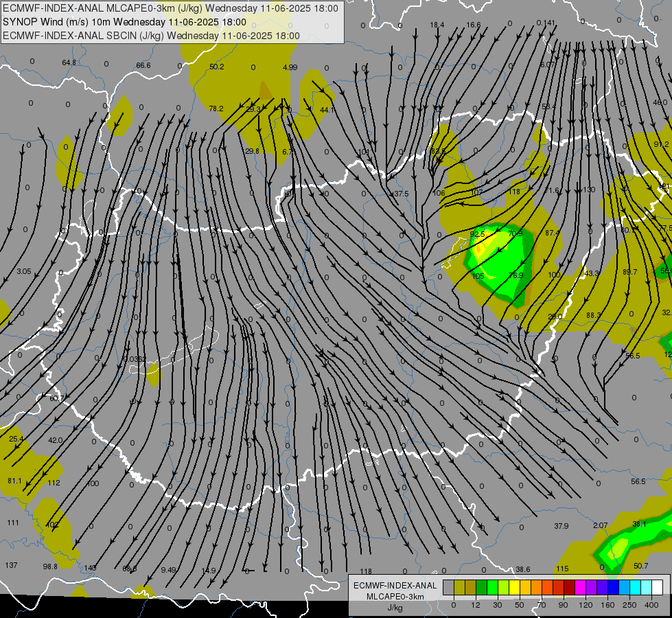Click legend tick label 30
The width and height of the screenshot is (672, 618).
click(498, 605)
